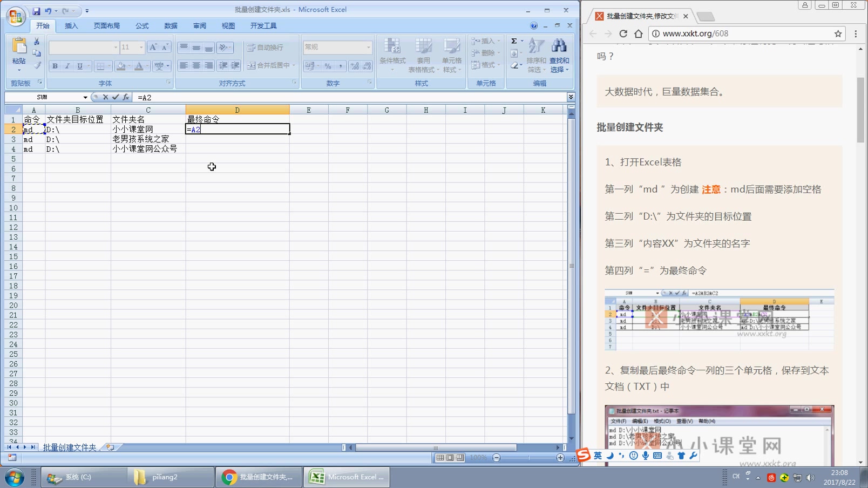The height and width of the screenshot is (488, 868).
Task: Toggle center text horizontally
Action: pos(196,66)
